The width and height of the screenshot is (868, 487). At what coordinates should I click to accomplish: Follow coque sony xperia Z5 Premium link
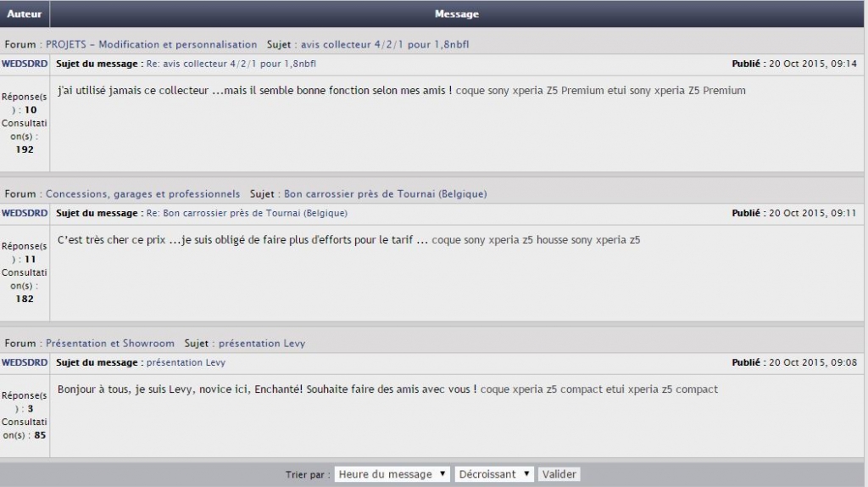[529, 90]
